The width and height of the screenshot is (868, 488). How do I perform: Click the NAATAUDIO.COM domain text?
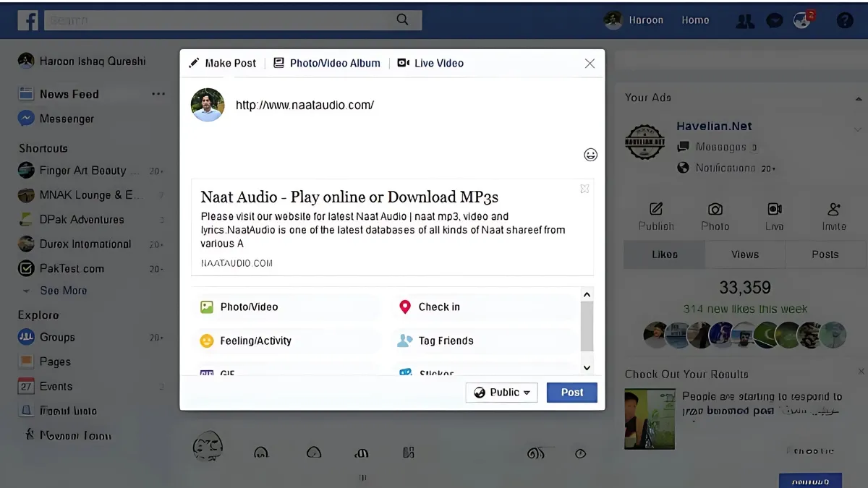pyautogui.click(x=237, y=263)
